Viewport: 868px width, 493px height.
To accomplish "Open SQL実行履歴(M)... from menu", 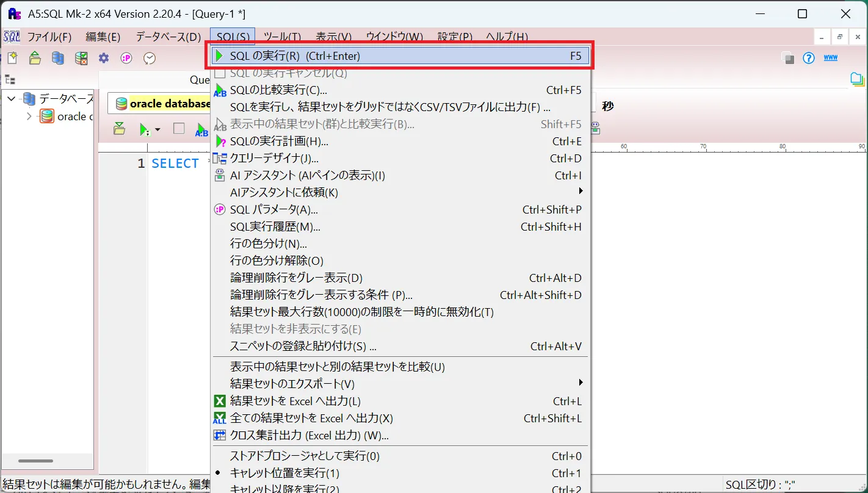I will click(x=400, y=226).
